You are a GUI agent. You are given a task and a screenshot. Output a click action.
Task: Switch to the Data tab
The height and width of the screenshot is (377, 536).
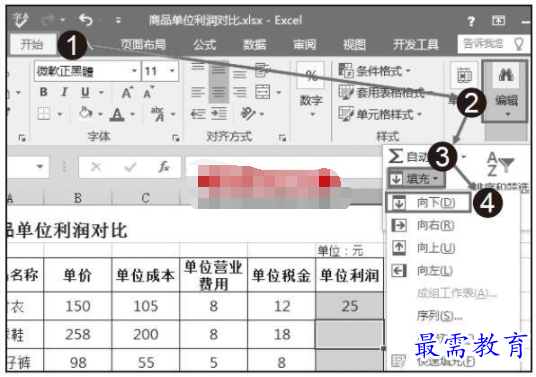pyautogui.click(x=254, y=44)
